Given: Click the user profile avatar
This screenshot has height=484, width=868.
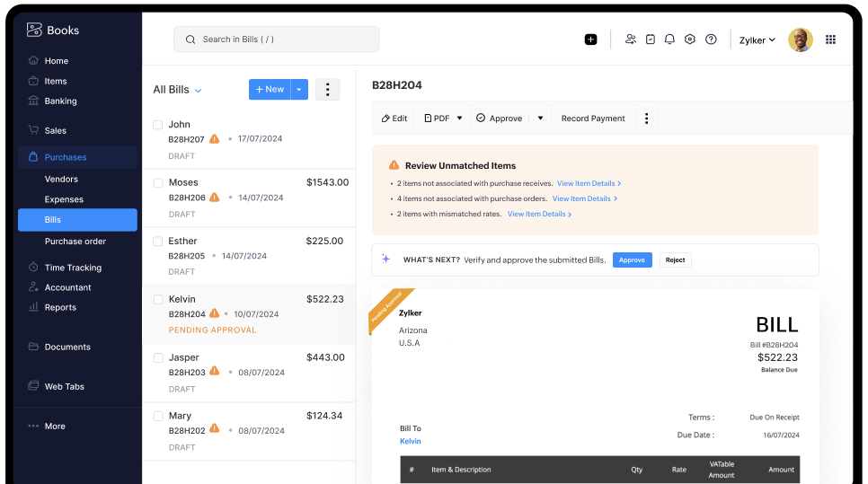Looking at the screenshot, I should pos(800,40).
